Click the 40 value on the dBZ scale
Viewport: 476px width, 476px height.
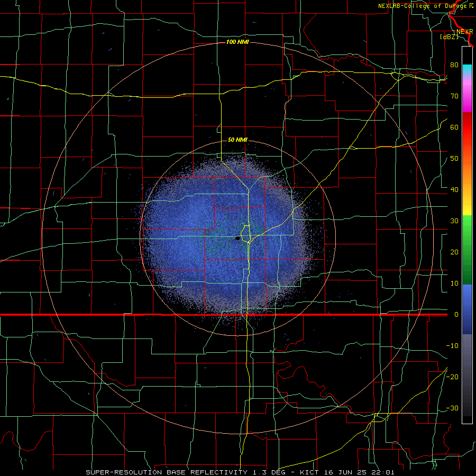point(454,190)
